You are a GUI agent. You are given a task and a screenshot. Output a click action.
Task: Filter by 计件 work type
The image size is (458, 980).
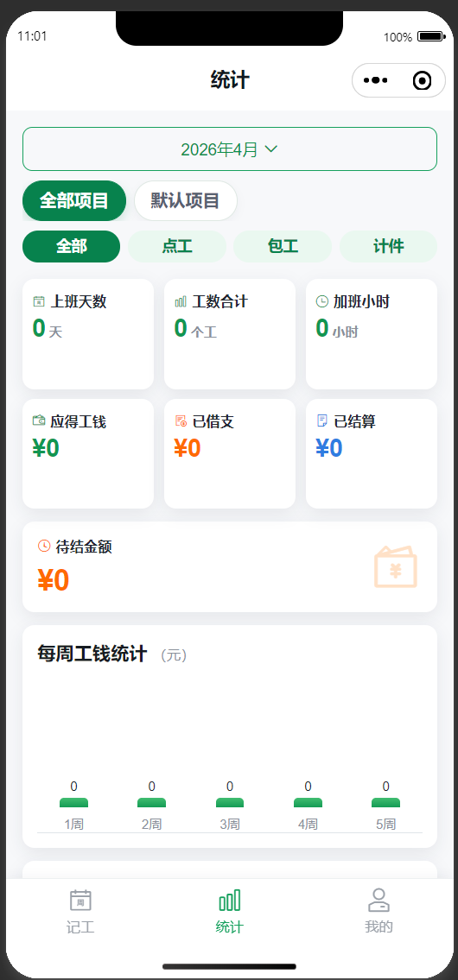(x=389, y=246)
